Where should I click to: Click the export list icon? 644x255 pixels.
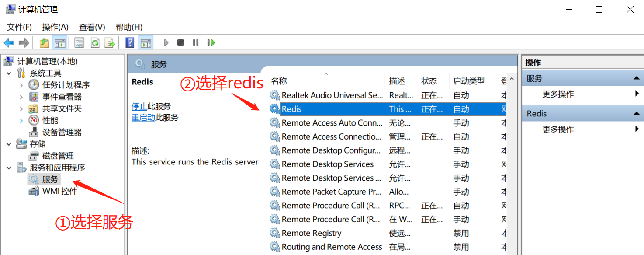tap(110, 42)
